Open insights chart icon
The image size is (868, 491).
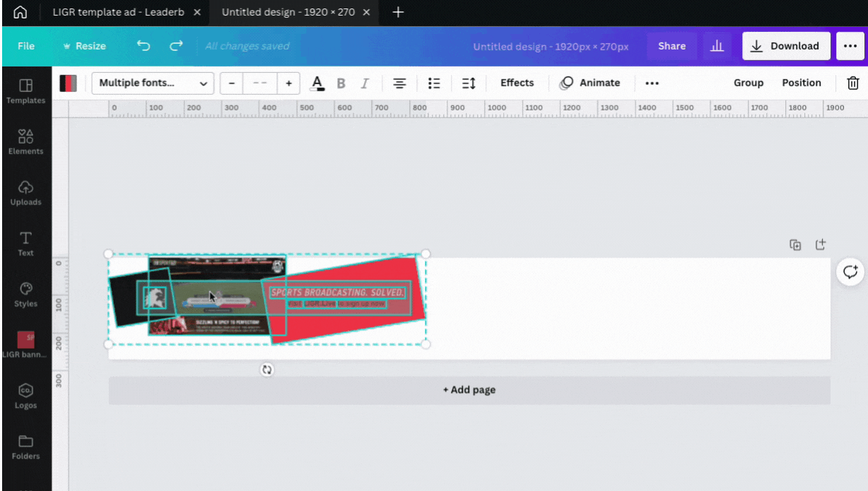(x=717, y=46)
